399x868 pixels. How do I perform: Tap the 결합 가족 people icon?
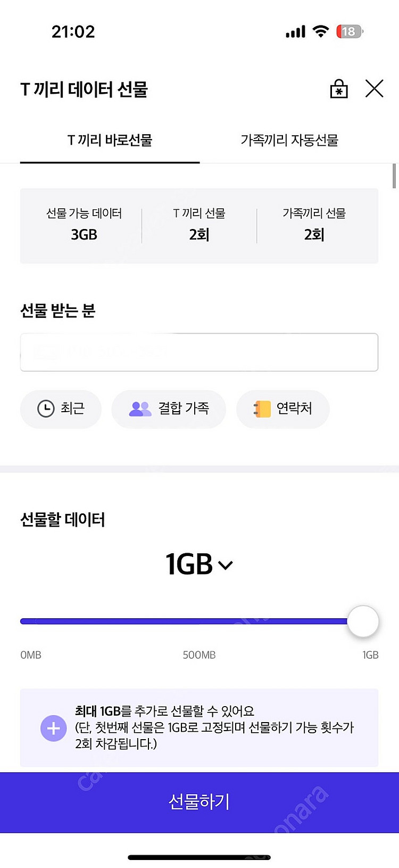[x=140, y=408]
